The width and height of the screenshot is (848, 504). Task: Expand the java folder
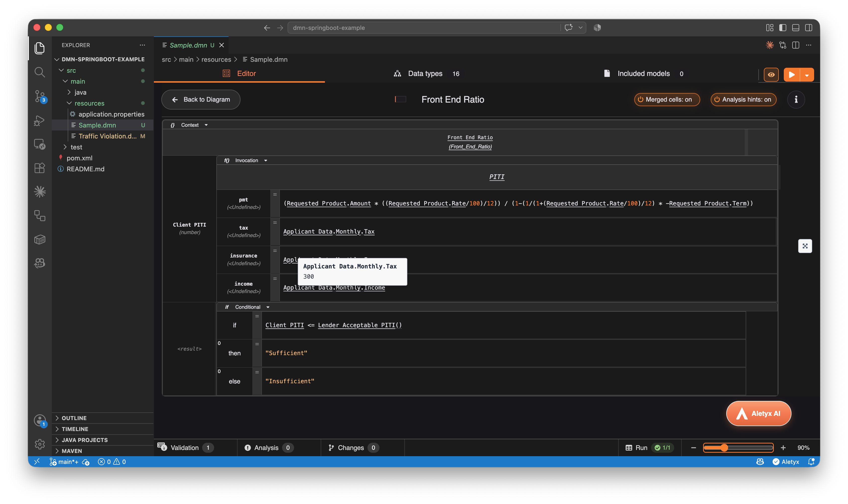(x=80, y=92)
